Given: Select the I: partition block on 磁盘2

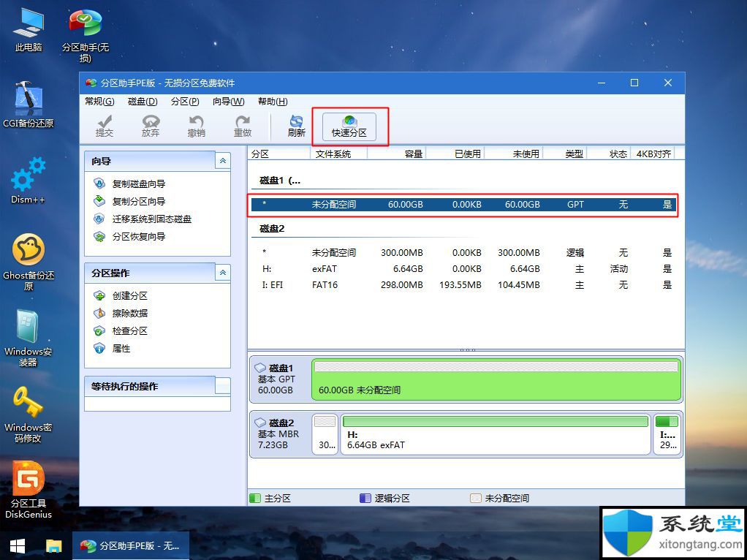Looking at the screenshot, I should tap(667, 434).
